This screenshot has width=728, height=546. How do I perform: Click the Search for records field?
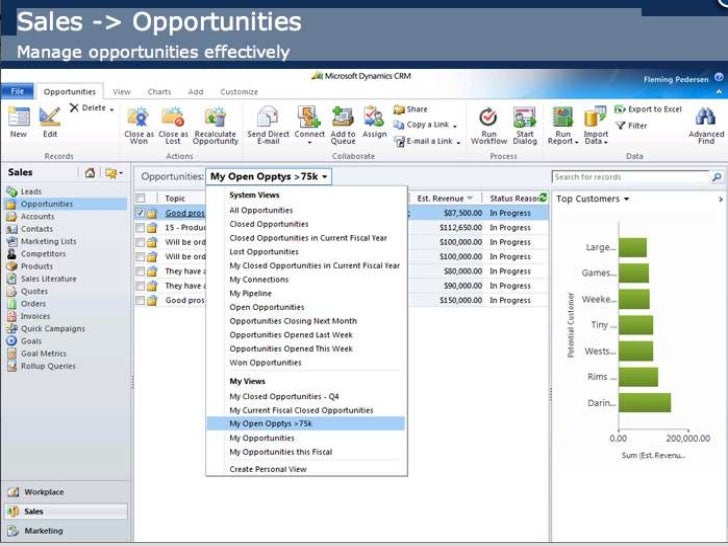coord(631,177)
